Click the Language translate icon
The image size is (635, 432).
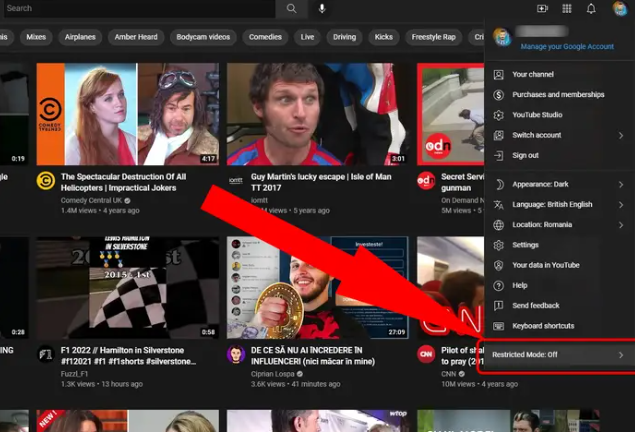coord(499,205)
